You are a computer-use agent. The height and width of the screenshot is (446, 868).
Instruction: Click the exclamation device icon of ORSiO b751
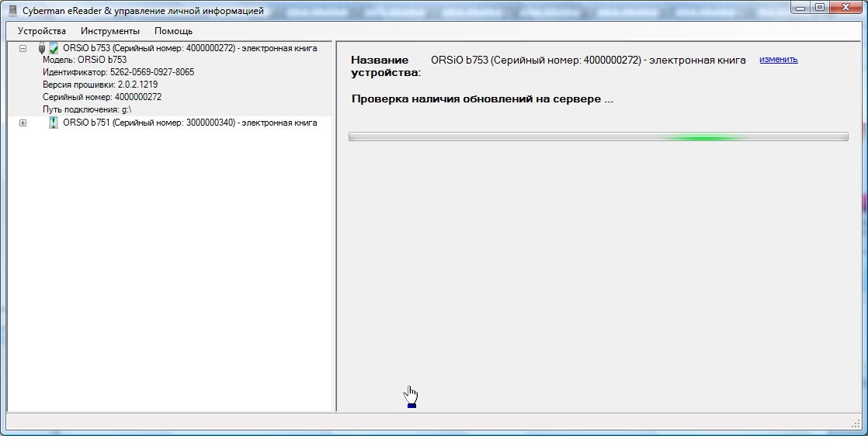tap(53, 123)
